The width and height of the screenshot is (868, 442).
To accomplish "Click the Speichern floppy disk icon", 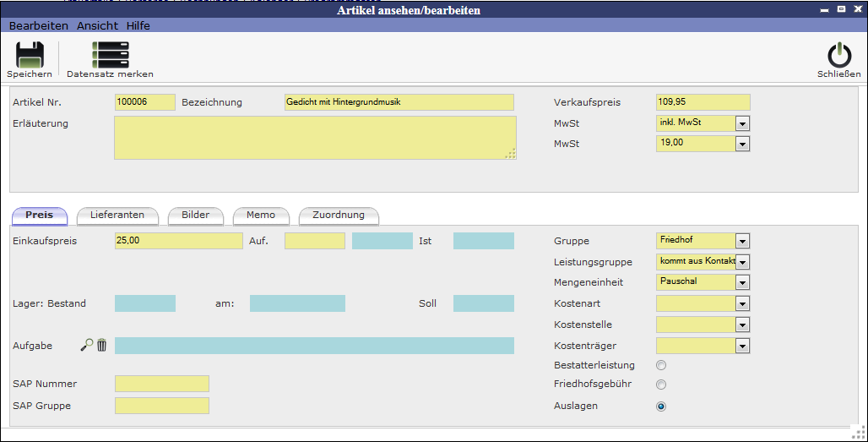I will pyautogui.click(x=30, y=55).
